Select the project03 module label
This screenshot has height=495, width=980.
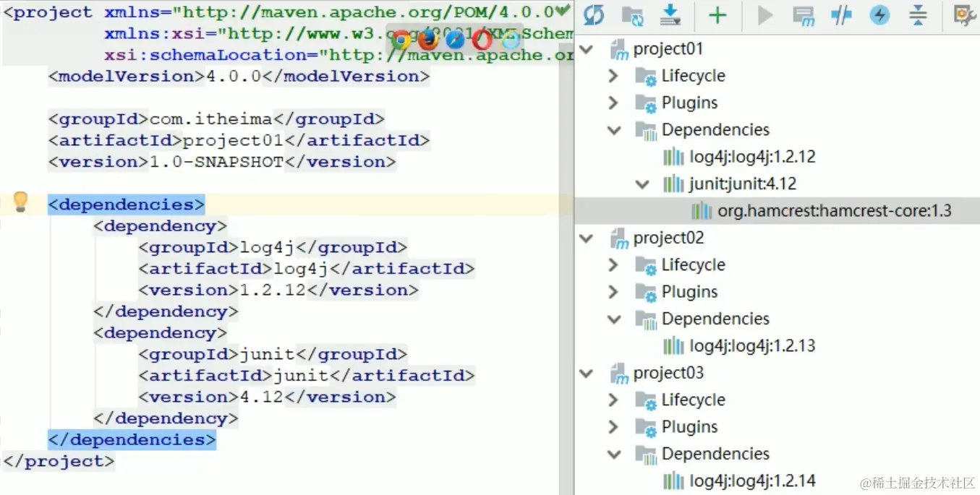(668, 374)
